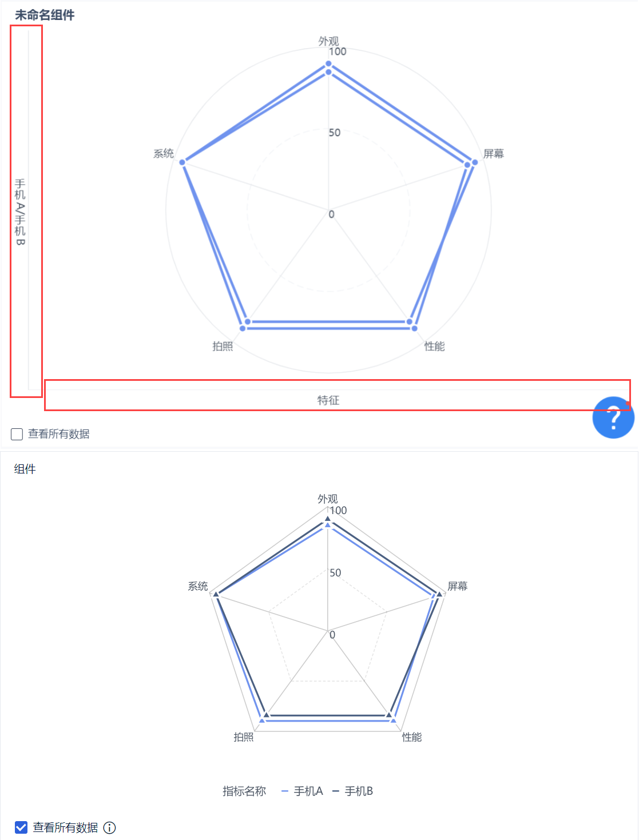639x840 pixels.
Task: Toggle the 手机A series legend label
Action: click(x=308, y=791)
